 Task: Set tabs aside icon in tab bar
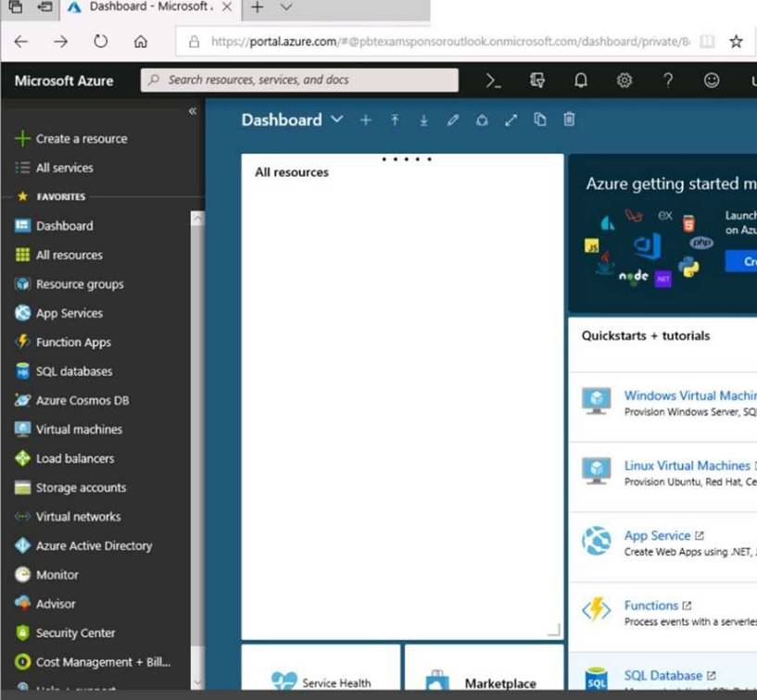pos(44,6)
